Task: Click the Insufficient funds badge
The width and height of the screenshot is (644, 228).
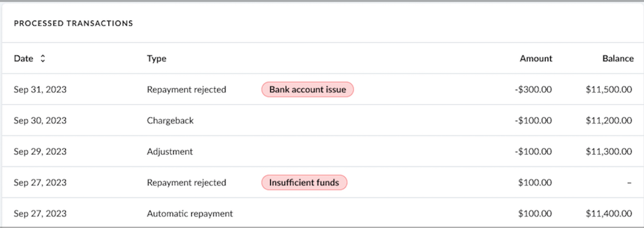Action: click(304, 182)
